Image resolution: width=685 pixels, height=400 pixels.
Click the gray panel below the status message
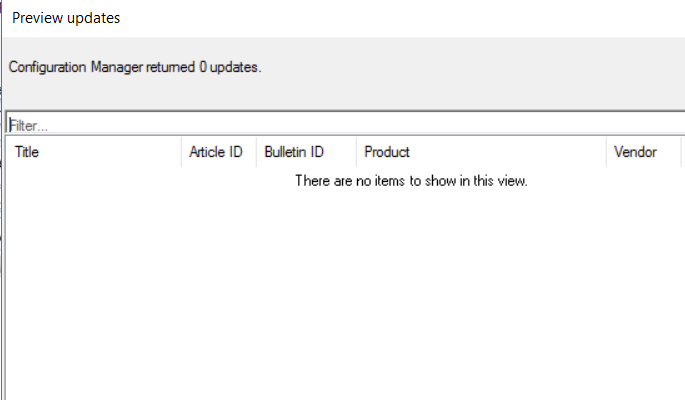click(345, 94)
